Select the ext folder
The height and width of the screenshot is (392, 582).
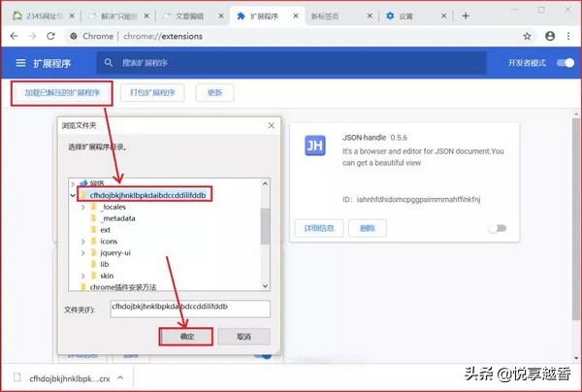(x=105, y=230)
